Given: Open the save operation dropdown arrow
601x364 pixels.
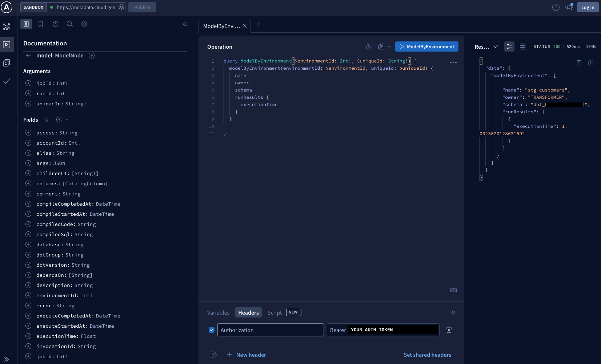Looking at the screenshot, I should tap(389, 46).
